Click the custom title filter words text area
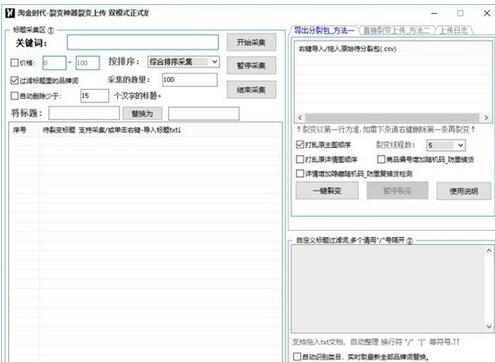Viewport: 495px width, 362px height. click(x=388, y=289)
